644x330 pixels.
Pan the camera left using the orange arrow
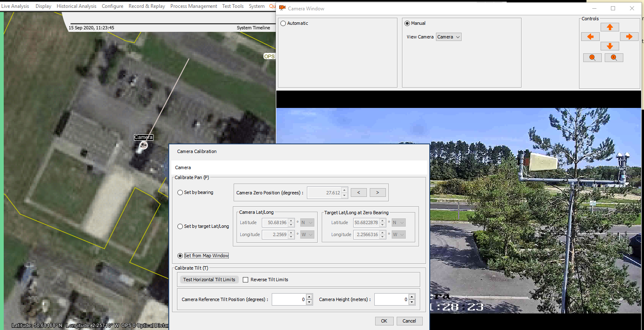click(590, 37)
